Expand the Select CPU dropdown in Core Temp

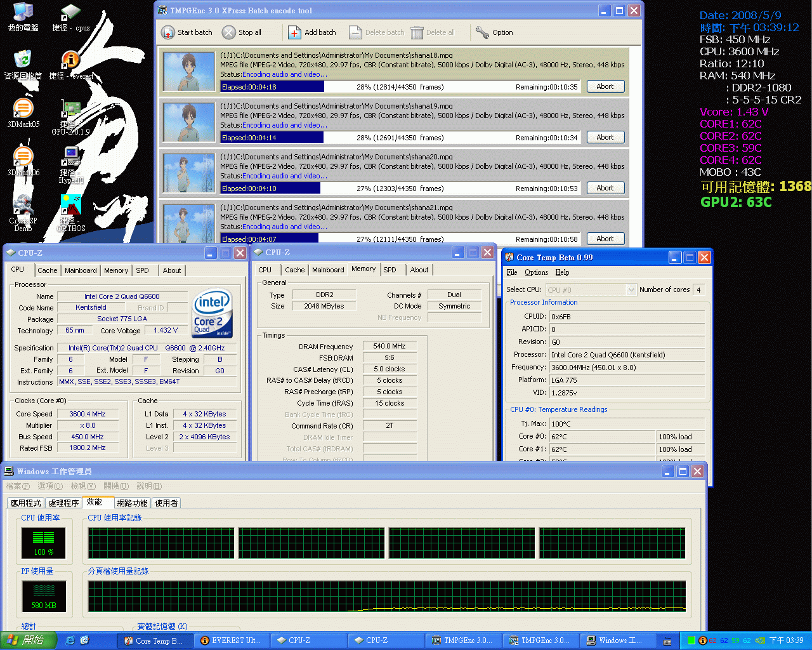coord(631,290)
